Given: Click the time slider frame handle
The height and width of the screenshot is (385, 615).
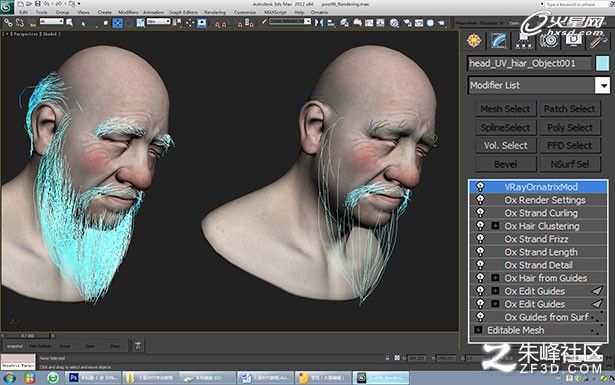Looking at the screenshot, I should point(27,336).
